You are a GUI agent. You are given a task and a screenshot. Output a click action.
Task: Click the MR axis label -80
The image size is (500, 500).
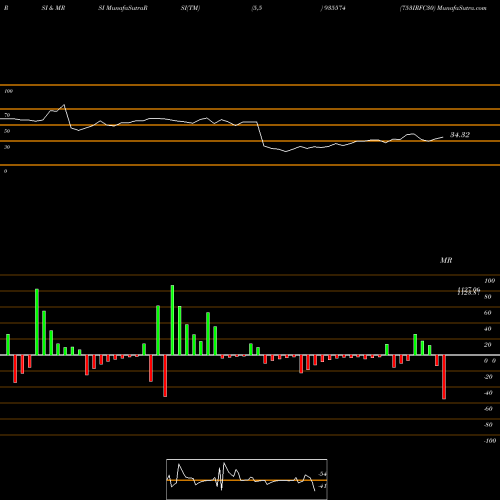488,425
